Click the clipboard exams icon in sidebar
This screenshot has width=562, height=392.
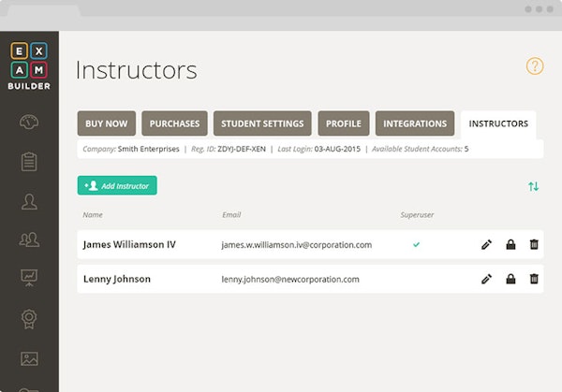pyautogui.click(x=29, y=161)
